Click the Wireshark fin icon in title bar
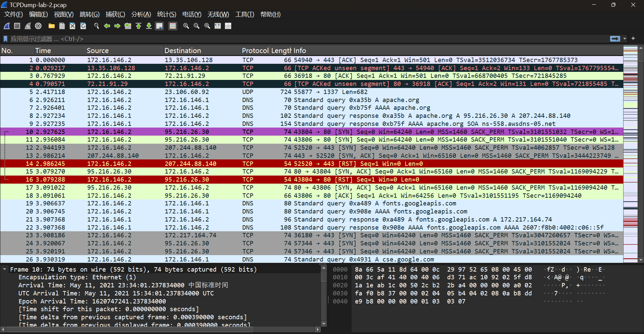The image size is (644, 334). coord(4,5)
